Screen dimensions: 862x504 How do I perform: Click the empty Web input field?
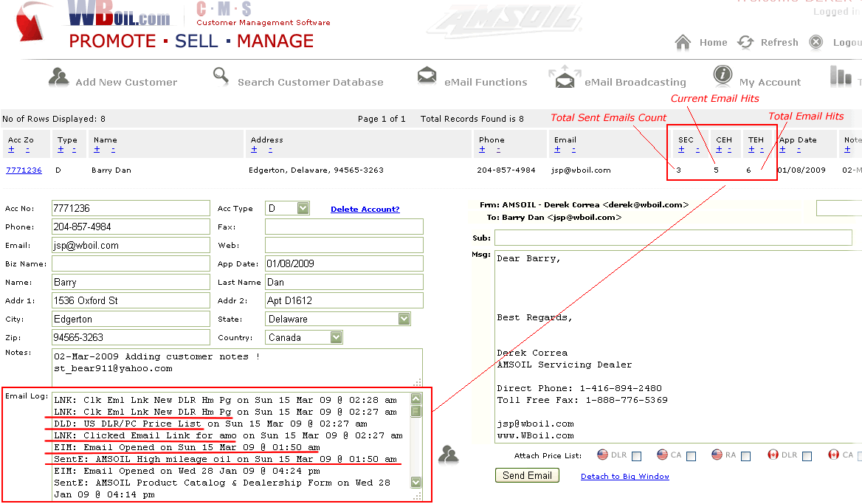tap(344, 245)
